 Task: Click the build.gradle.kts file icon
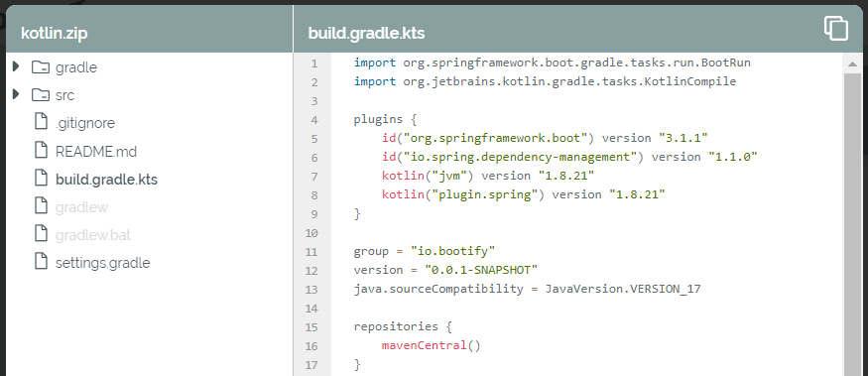[41, 178]
